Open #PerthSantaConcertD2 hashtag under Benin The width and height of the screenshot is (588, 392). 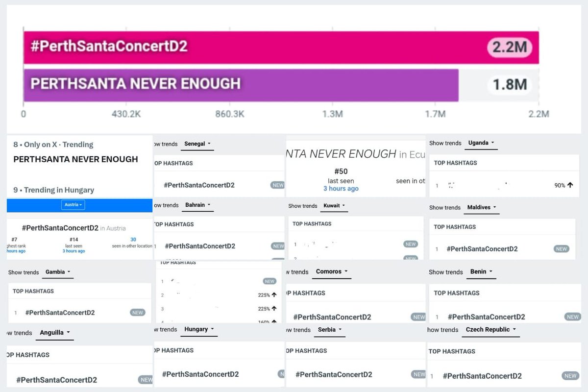486,317
